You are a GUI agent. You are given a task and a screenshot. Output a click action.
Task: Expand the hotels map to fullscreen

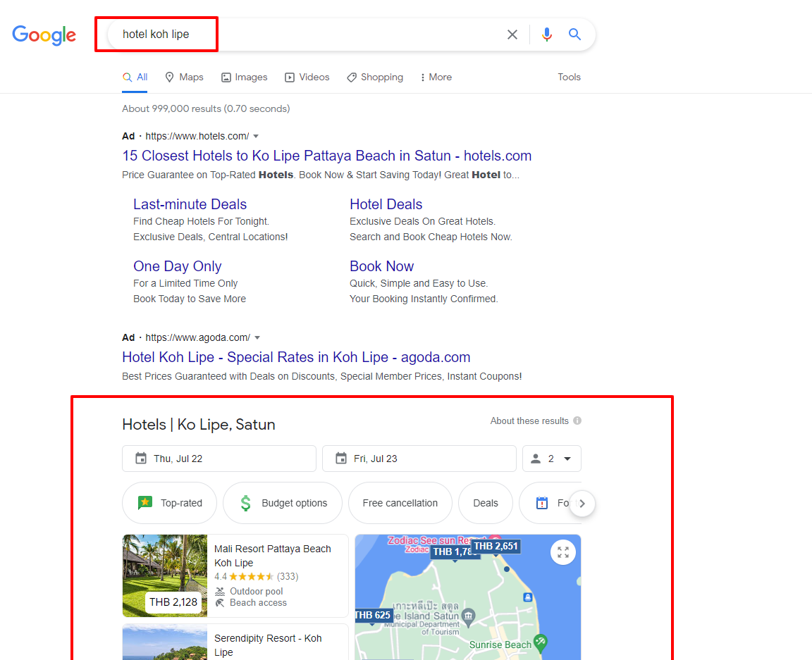pyautogui.click(x=563, y=552)
